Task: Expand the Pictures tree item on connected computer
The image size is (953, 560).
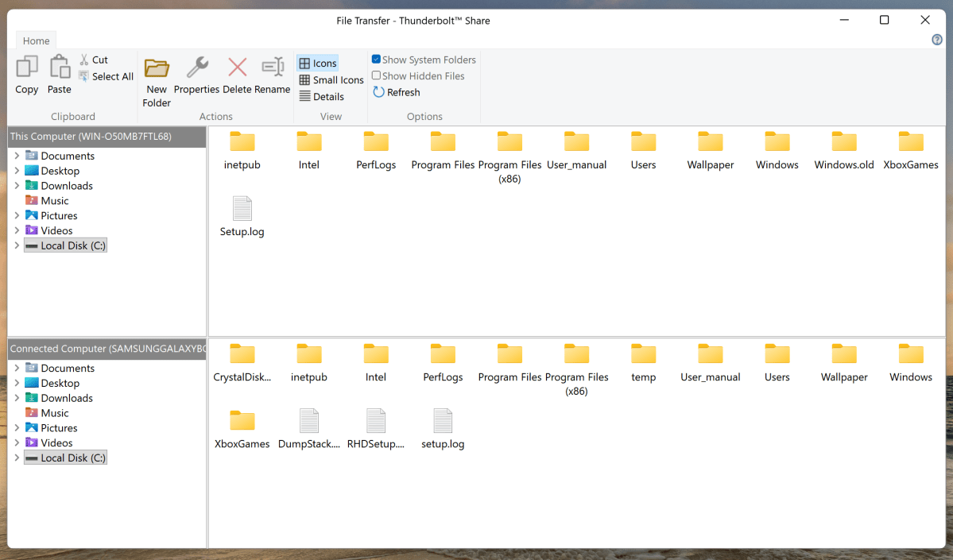Action: click(16, 427)
